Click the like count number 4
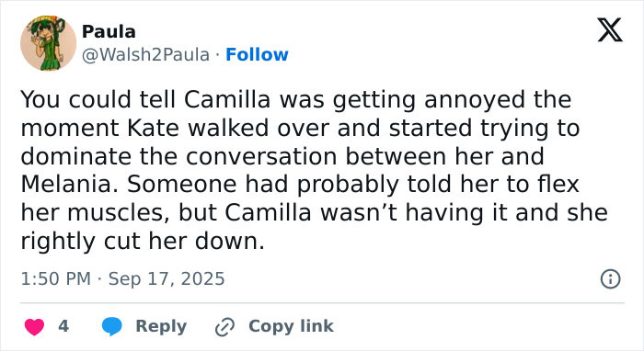The height and width of the screenshot is (351, 644). [x=63, y=326]
